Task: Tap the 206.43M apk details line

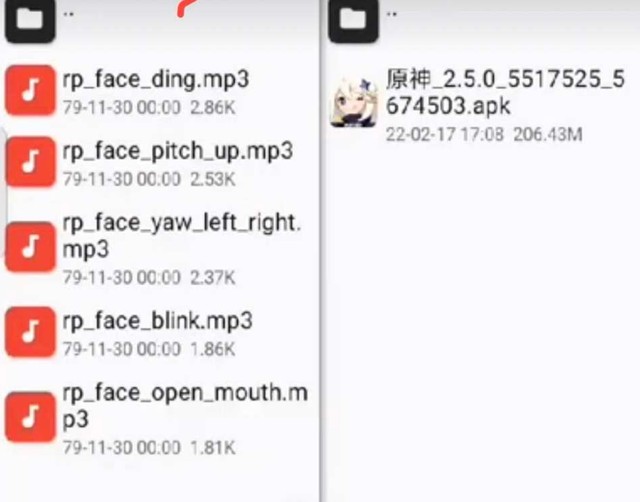Action: (484, 134)
